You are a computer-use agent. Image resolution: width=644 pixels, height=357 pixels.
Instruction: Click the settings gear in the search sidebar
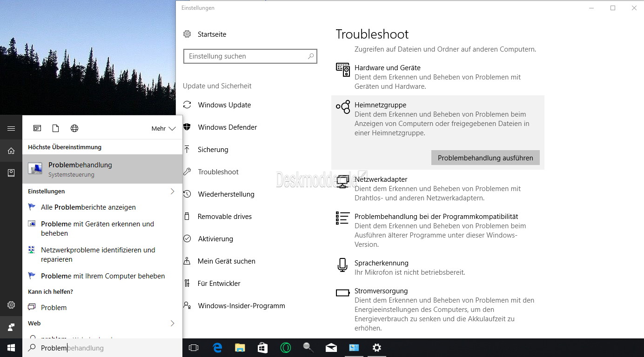pos(11,305)
